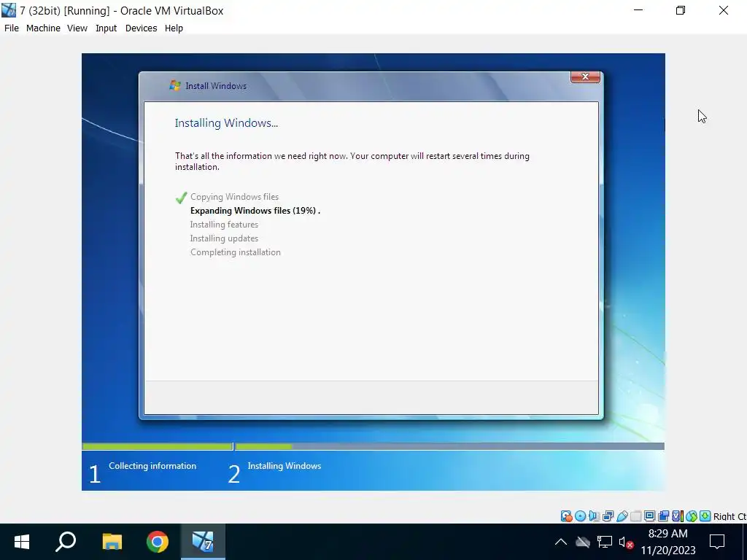Close the Install Windows dialog
747x560 pixels.
(585, 77)
